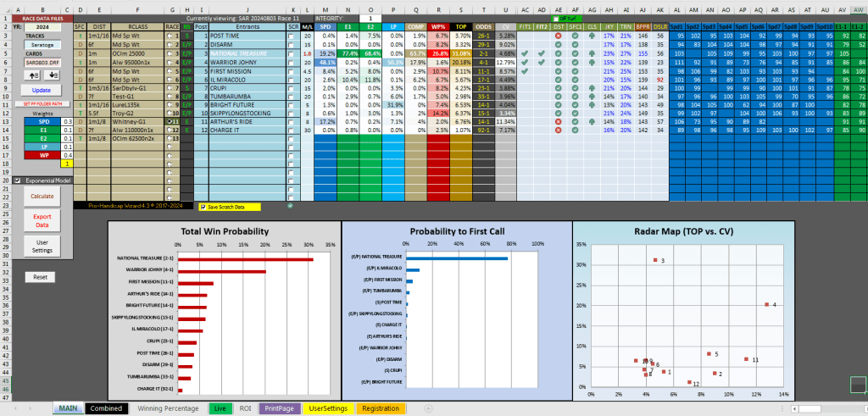Open the SAR0803.DRF cards dropdown
Viewport: 868px width, 416px height.
click(x=41, y=62)
